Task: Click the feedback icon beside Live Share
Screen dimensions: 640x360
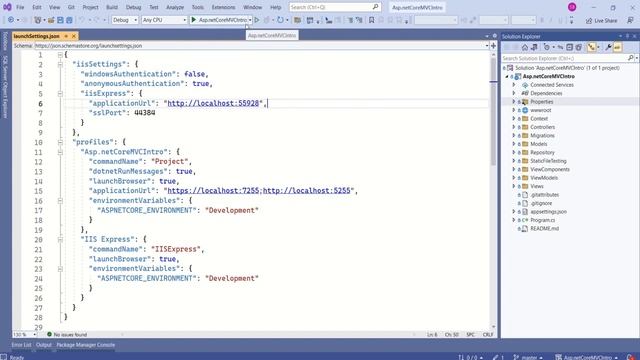Action: (x=630, y=20)
